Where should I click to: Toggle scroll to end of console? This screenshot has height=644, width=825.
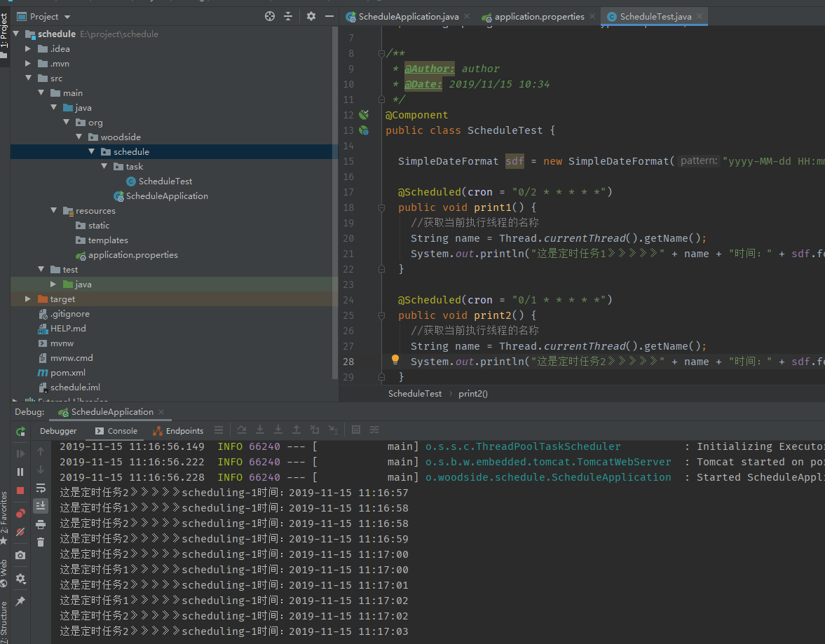[41, 506]
